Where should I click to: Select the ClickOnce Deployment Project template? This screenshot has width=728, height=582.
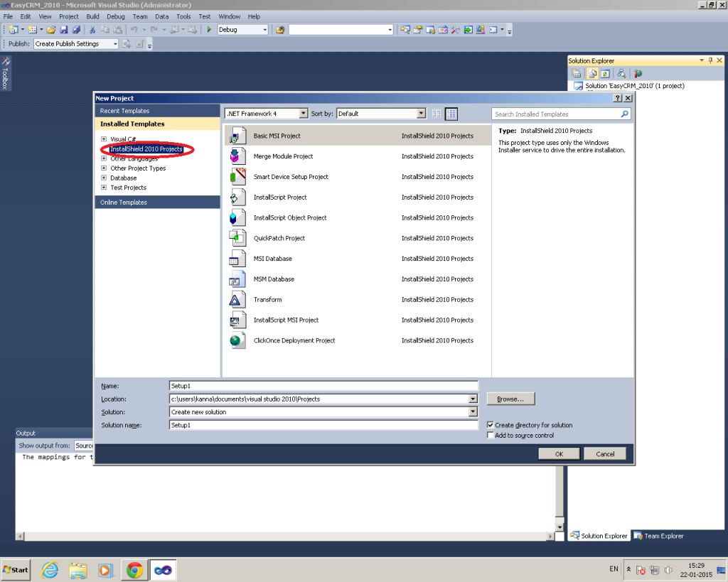coord(358,340)
